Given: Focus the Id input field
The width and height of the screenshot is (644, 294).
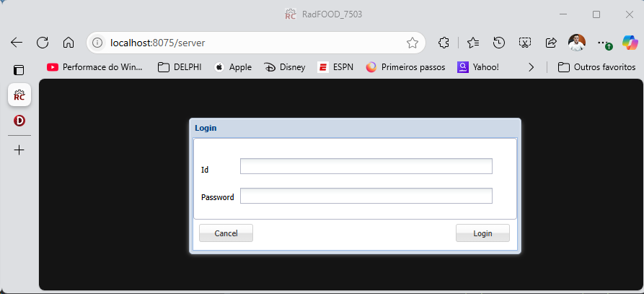Looking at the screenshot, I should pos(366,166).
